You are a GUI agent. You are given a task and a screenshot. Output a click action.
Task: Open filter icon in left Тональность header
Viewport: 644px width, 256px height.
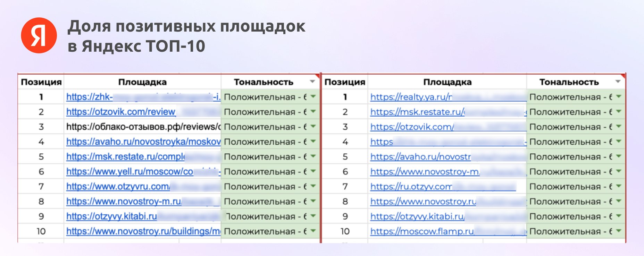tap(312, 82)
